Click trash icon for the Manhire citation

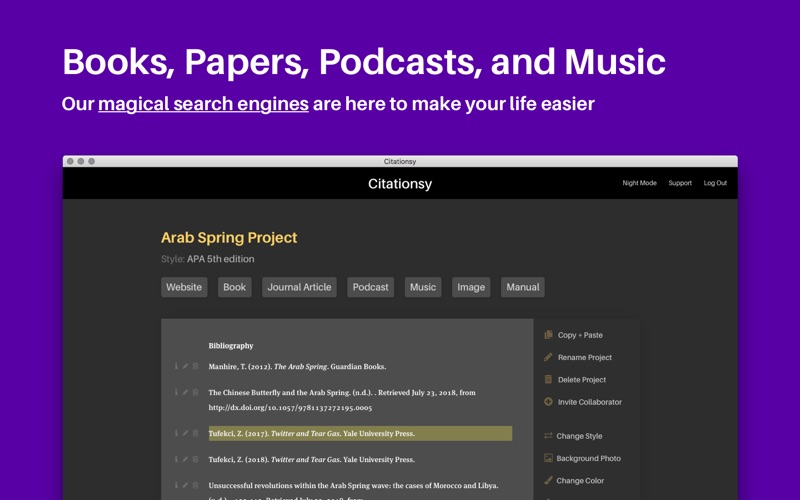(195, 366)
